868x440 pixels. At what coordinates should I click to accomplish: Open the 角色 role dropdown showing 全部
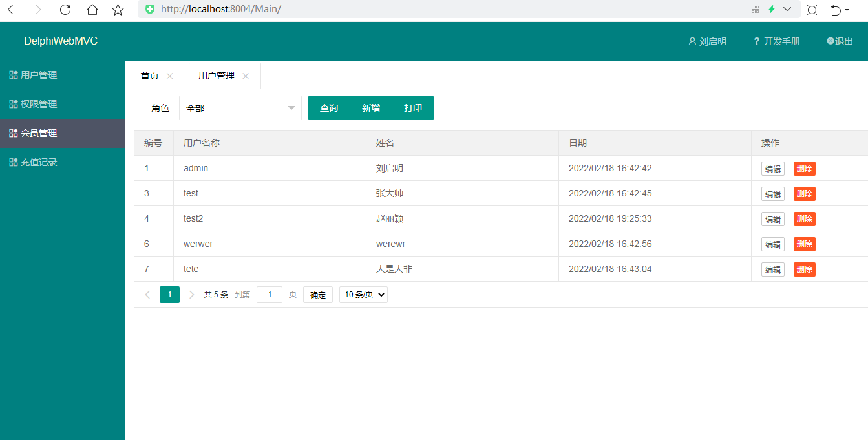(240, 107)
